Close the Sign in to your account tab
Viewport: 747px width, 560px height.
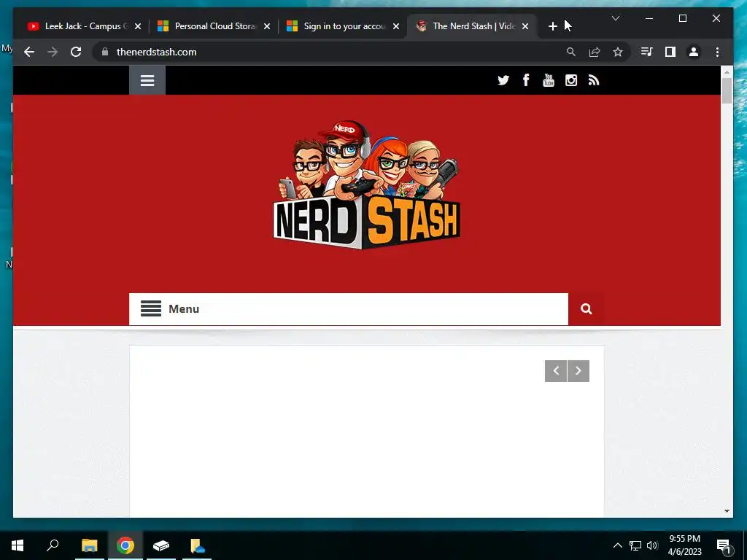pyautogui.click(x=396, y=26)
